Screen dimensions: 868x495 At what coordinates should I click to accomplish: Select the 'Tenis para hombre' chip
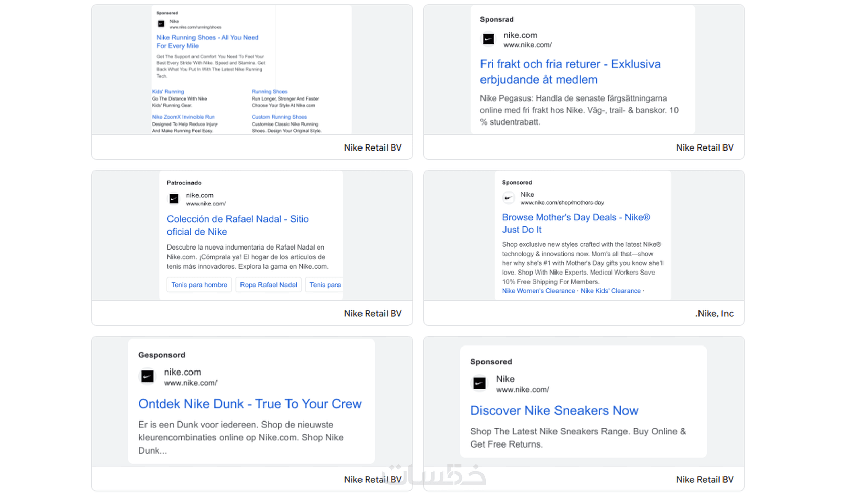(199, 285)
